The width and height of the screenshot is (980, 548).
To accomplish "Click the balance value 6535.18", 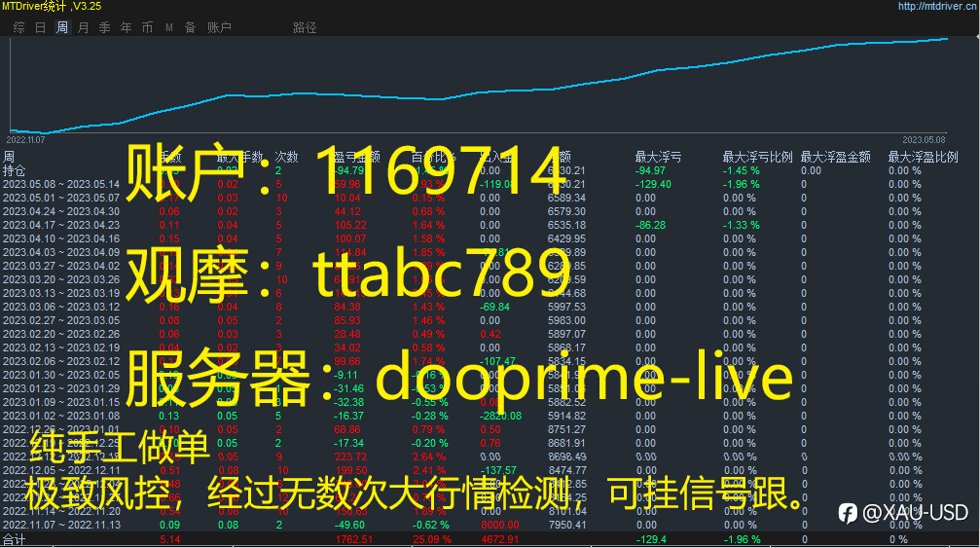I will tap(566, 226).
